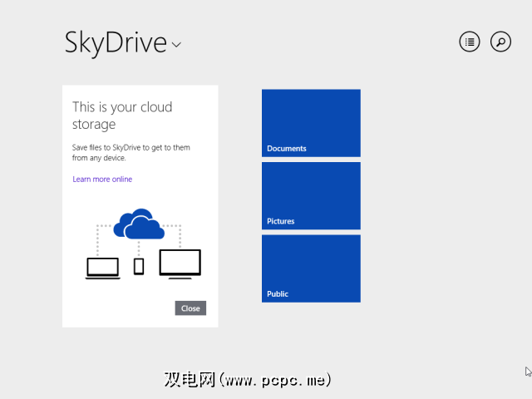Open the Documents folder tile
532x399 pixels.
pos(311,123)
